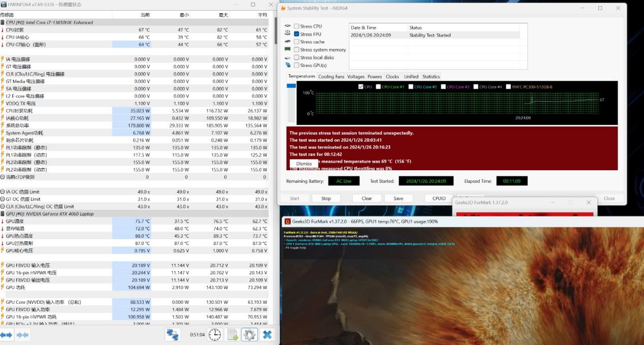Enable the Stress CPU checkbox
Screen dimensions: 644x345
tap(296, 26)
